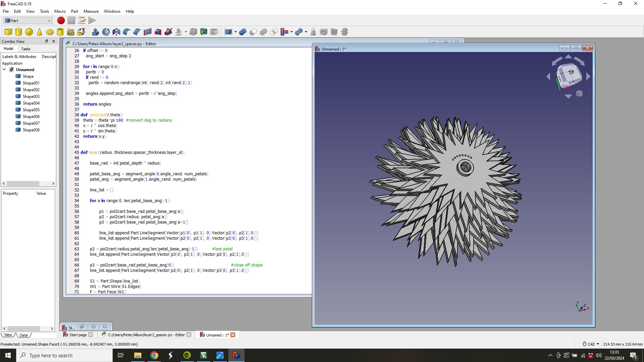Switch to the Tasks tab

pyautogui.click(x=25, y=49)
